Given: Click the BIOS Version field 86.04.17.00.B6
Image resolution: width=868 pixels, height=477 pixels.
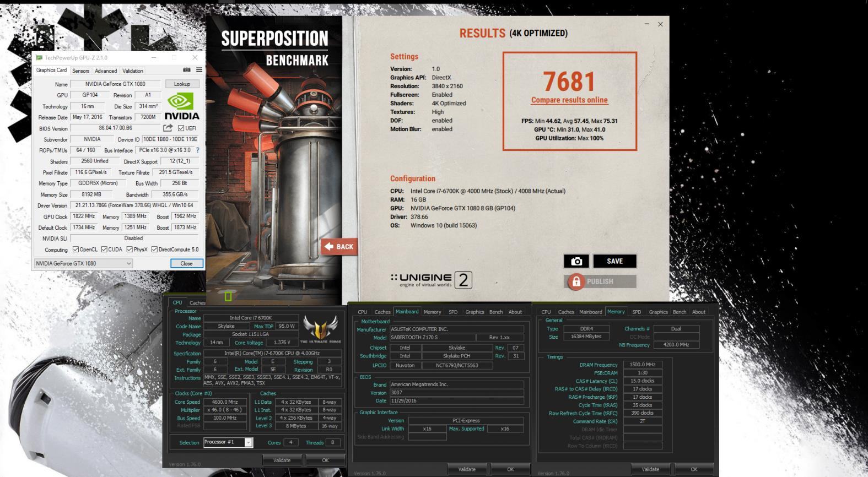Looking at the screenshot, I should tap(115, 128).
